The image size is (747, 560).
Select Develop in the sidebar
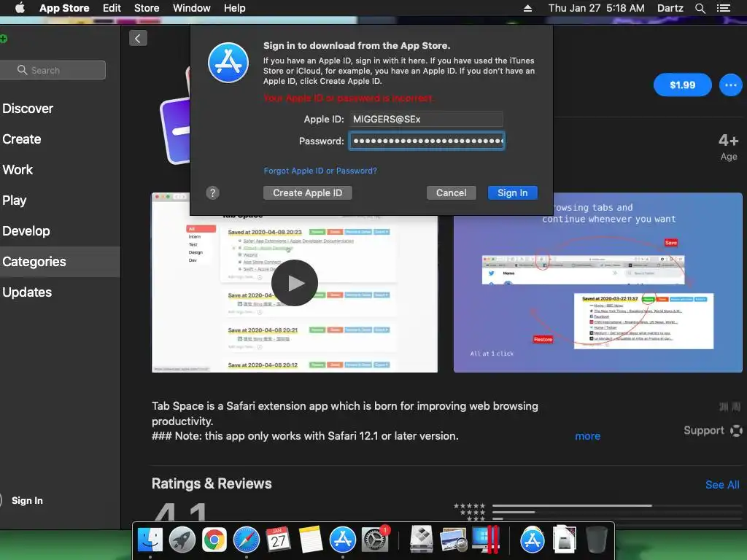click(26, 231)
